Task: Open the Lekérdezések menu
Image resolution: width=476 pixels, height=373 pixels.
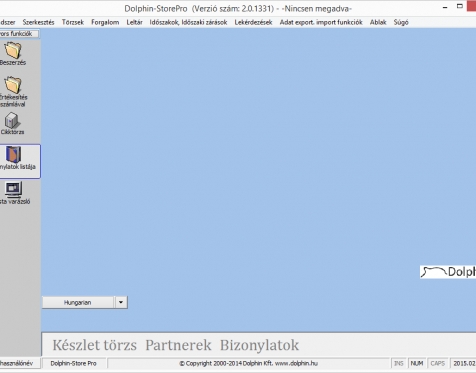Action: (x=253, y=22)
